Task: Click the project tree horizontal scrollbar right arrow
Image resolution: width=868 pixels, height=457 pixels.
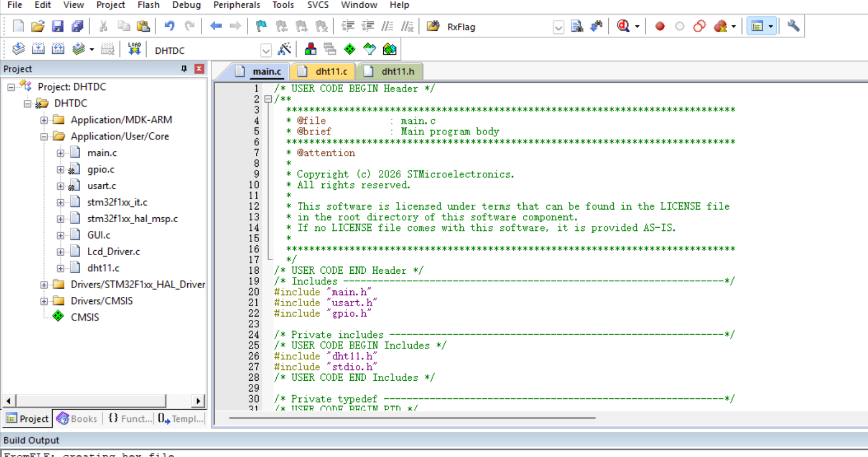Action: coord(198,401)
